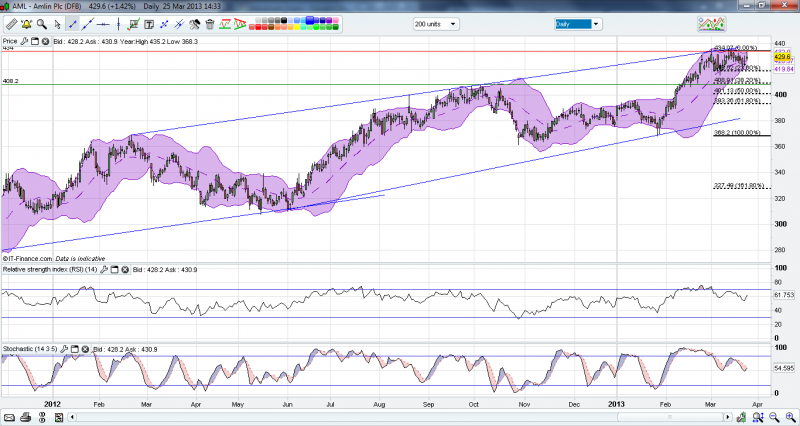This screenshot has width=800, height=426.
Task: Open Stochastic indicator wrench settings
Action: pos(64,349)
